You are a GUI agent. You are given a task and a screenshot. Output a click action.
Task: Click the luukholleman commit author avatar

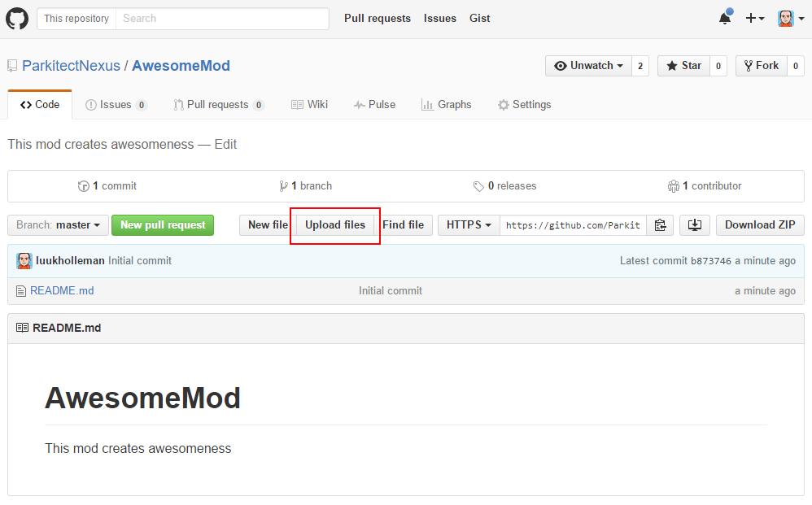(x=24, y=261)
